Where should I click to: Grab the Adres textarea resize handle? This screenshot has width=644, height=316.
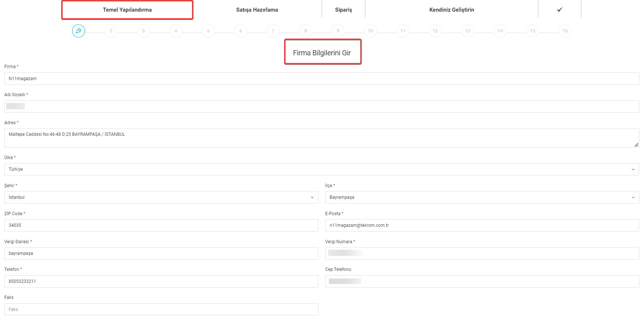[x=636, y=145]
